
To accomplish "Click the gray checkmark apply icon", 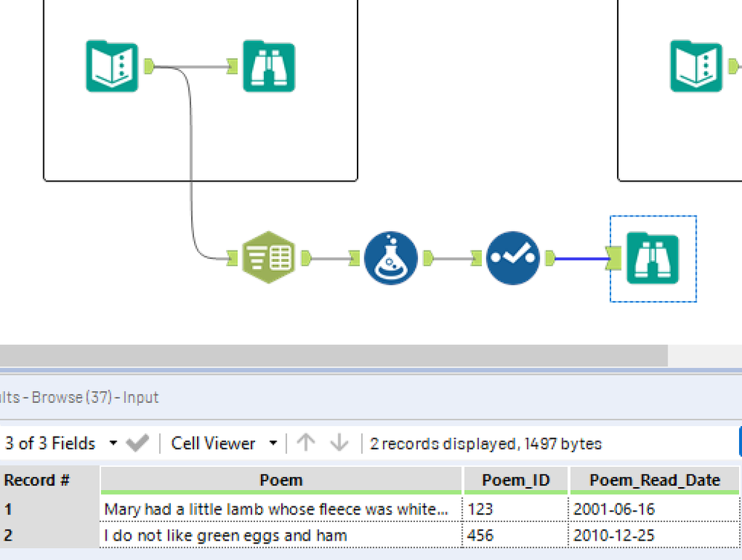I will [x=138, y=443].
